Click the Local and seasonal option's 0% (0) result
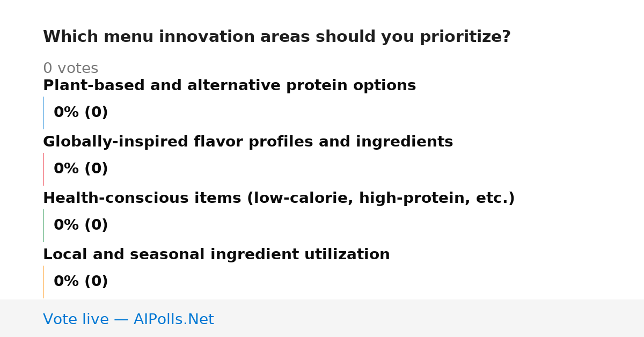Viewport: 644px width, 337px height. tap(80, 282)
